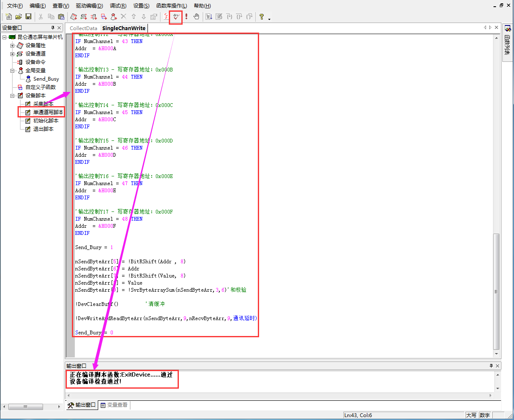Close the 输出窗口 panel
The image size is (514, 420).
point(497,366)
